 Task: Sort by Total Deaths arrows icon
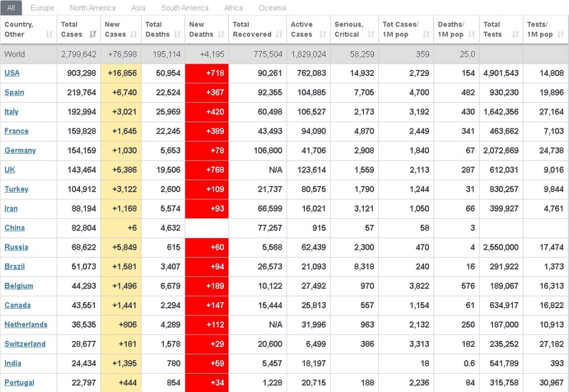pos(177,34)
